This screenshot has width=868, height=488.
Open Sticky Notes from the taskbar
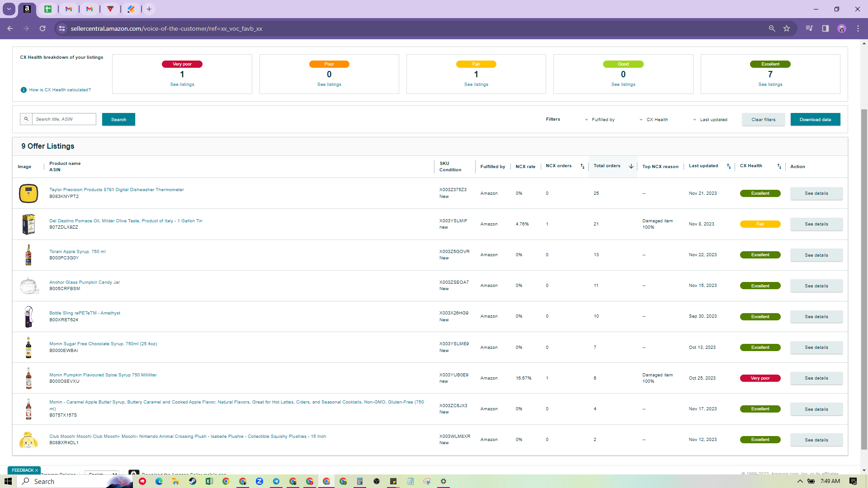[x=393, y=481]
